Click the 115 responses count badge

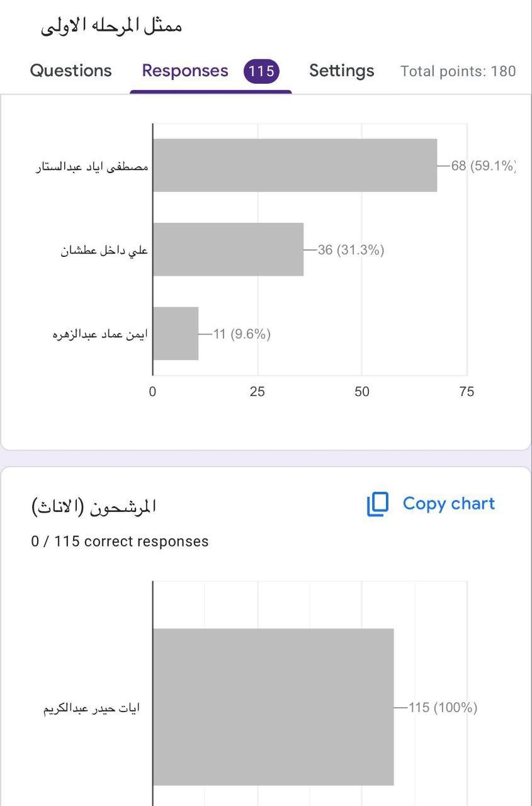tap(261, 71)
